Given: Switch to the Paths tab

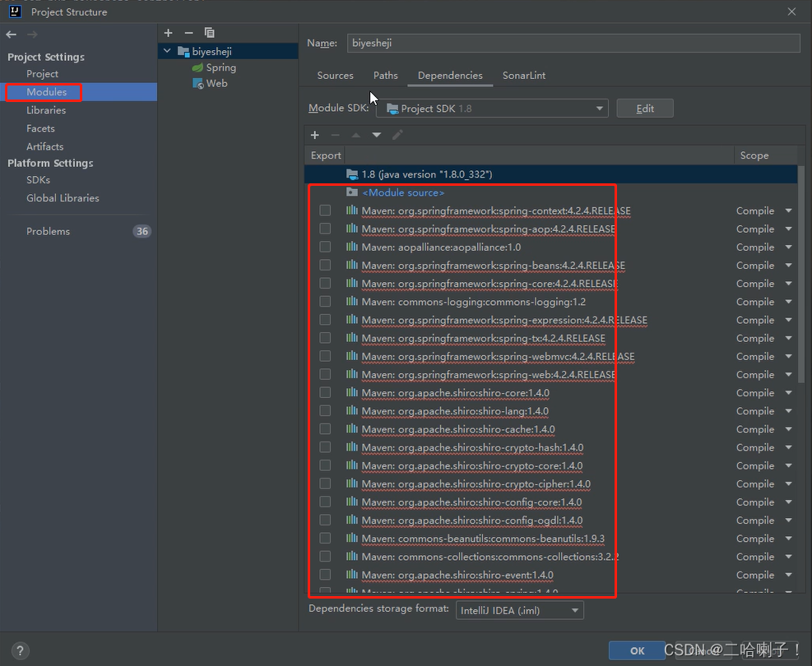Looking at the screenshot, I should [x=386, y=76].
